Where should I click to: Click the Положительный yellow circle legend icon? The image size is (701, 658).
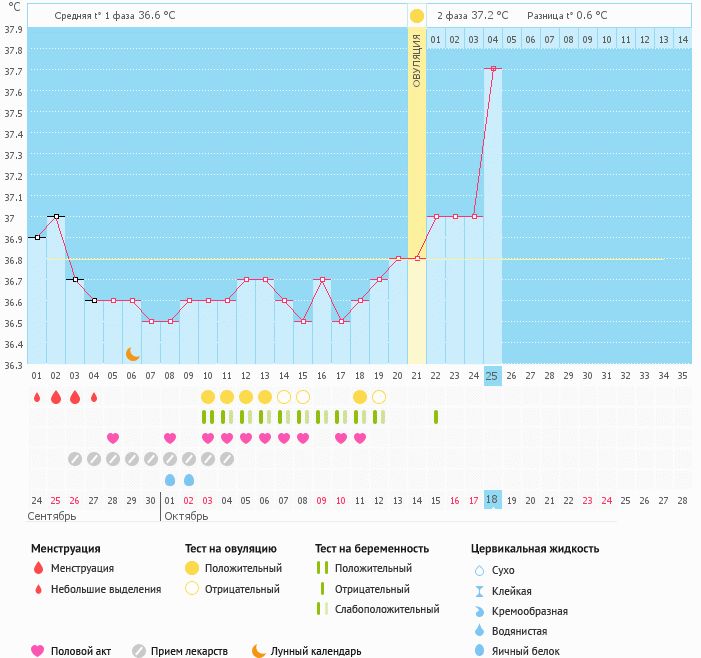click(x=192, y=568)
